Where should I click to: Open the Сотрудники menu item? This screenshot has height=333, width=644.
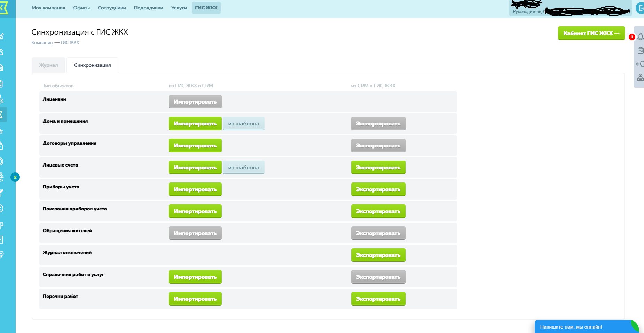pyautogui.click(x=112, y=8)
